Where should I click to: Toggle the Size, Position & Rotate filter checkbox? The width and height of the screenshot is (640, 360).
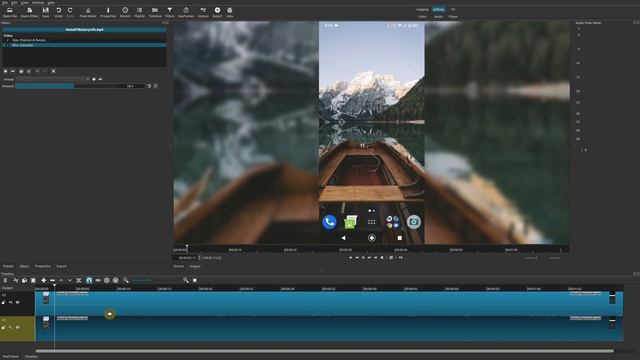point(7,40)
